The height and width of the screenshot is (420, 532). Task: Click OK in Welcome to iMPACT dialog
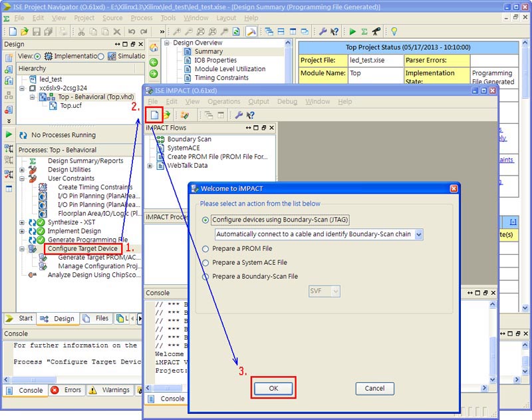pos(273,389)
